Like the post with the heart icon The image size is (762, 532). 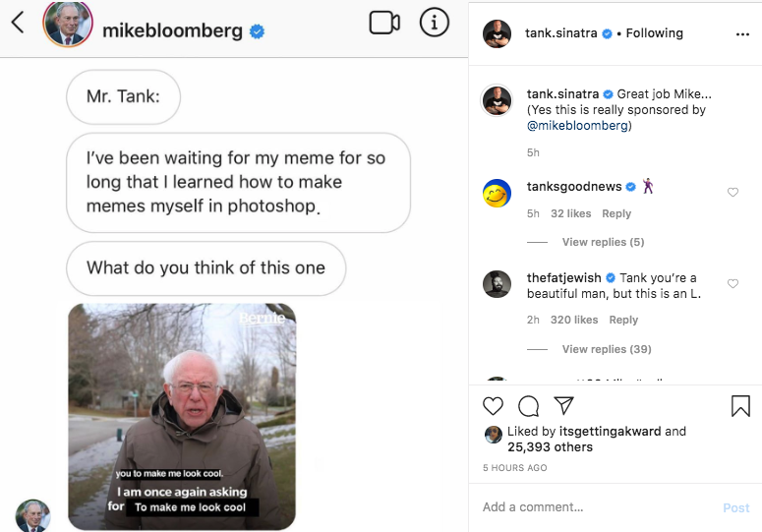point(494,406)
